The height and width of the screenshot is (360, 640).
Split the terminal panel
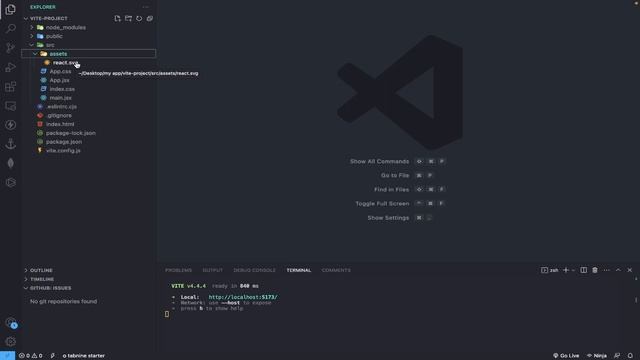pos(584,270)
